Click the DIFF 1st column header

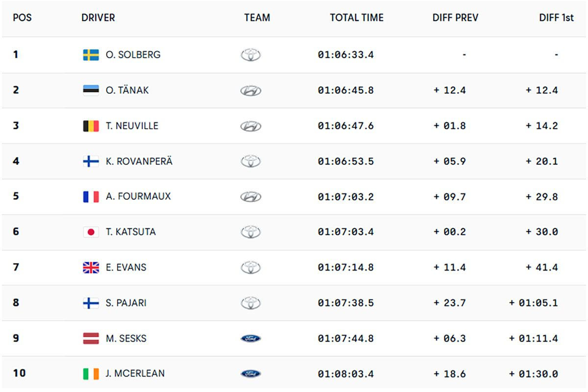pyautogui.click(x=556, y=18)
